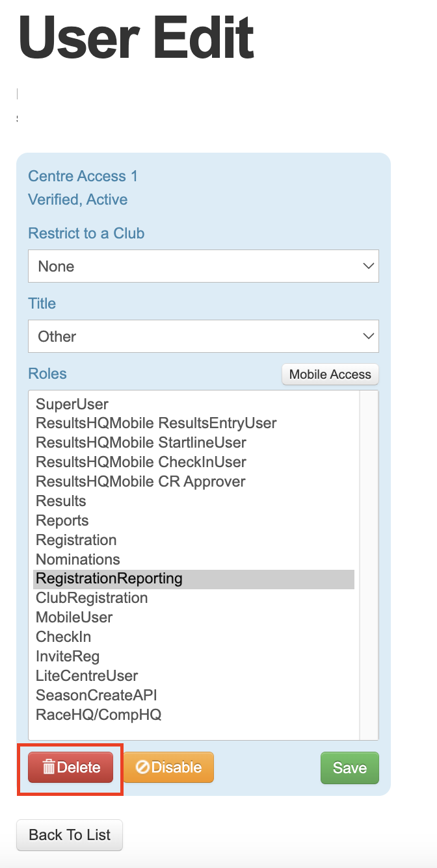The image size is (437, 868).
Task: Select the SeasonCreateAPI role
Action: (x=194, y=696)
